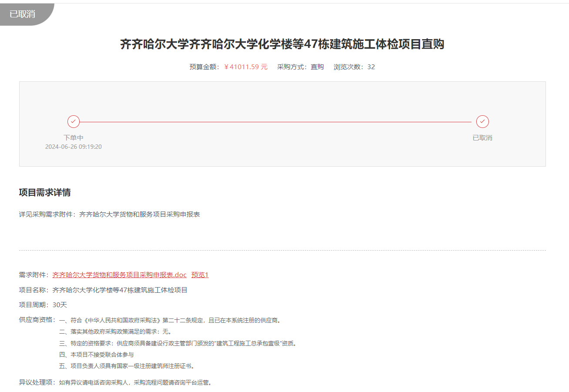569x392 pixels.
Task: Click the 采购方式：直购 text
Action: (300, 67)
